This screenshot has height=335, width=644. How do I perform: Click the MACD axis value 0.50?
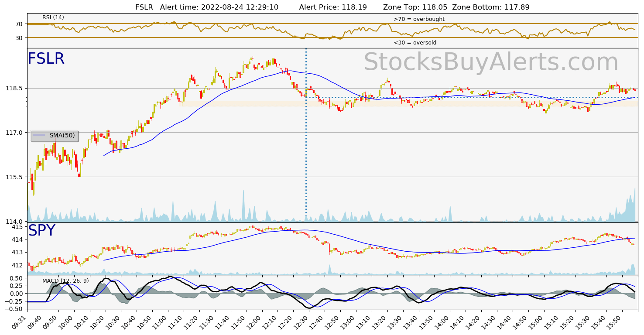[x=17, y=278]
